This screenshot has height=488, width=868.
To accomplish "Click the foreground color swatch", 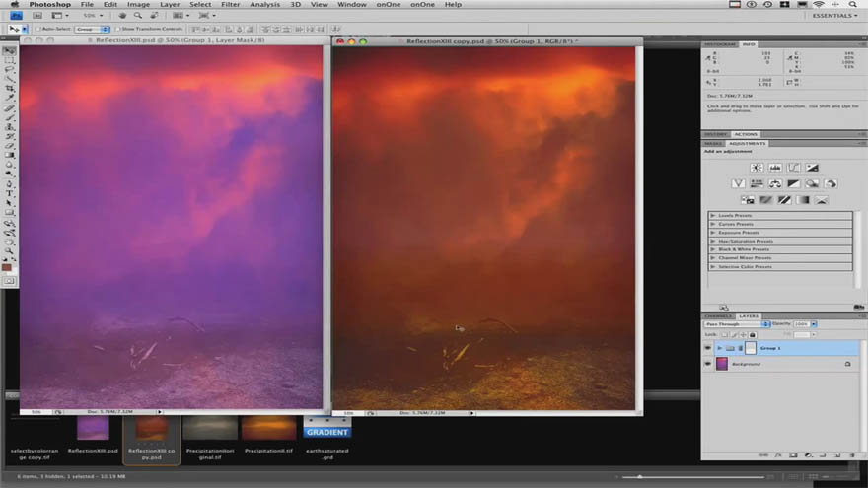I will 7,268.
